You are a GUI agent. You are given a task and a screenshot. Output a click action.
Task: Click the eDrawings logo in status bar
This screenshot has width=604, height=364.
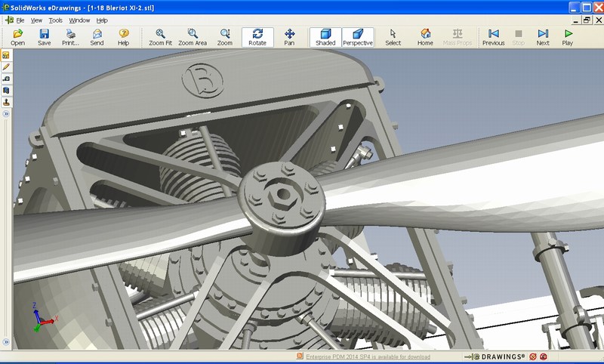point(495,356)
